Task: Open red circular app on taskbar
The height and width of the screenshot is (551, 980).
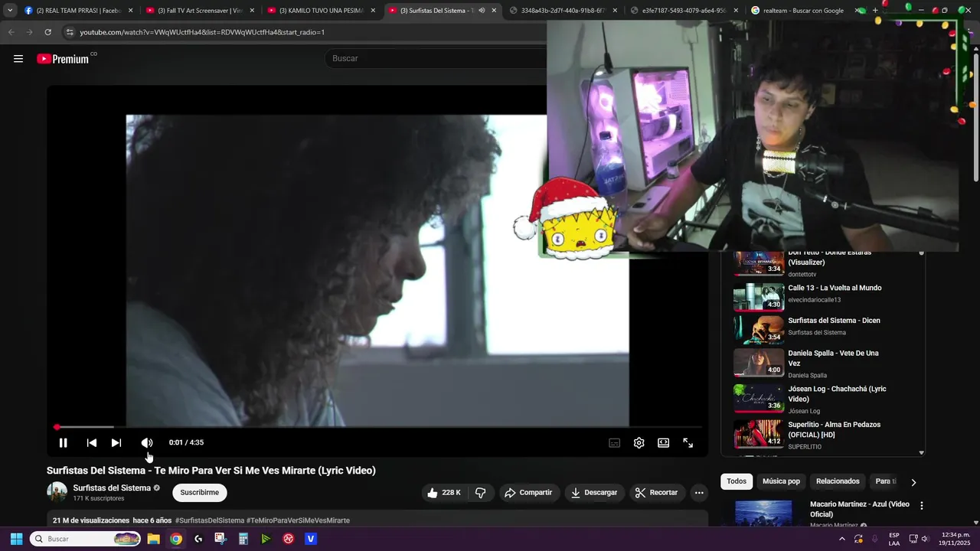Action: 289,539
